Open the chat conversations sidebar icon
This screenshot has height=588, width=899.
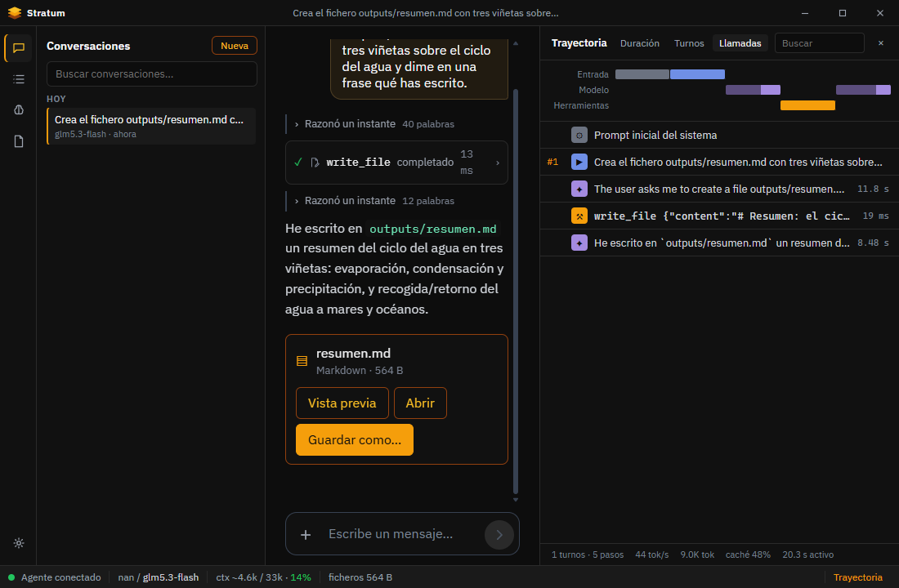(18, 48)
